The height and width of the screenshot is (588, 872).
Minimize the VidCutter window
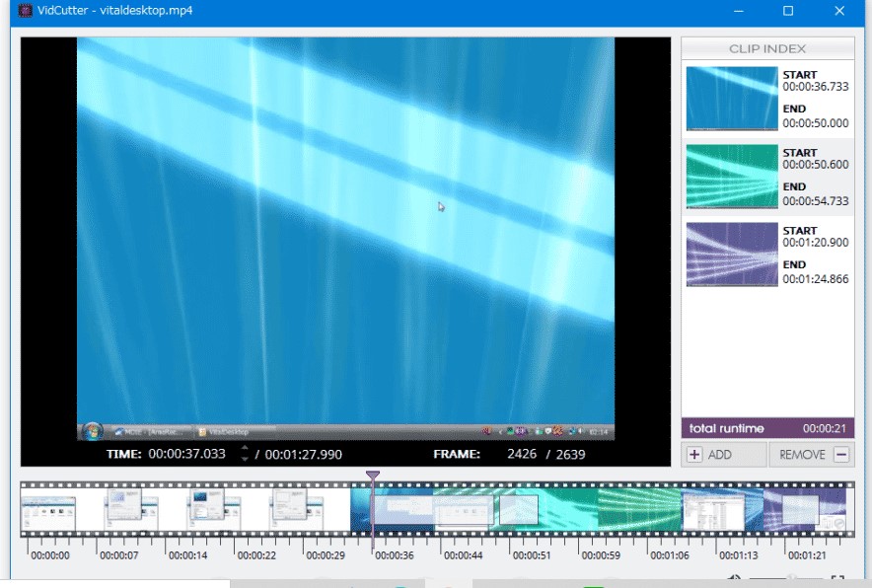(x=739, y=11)
